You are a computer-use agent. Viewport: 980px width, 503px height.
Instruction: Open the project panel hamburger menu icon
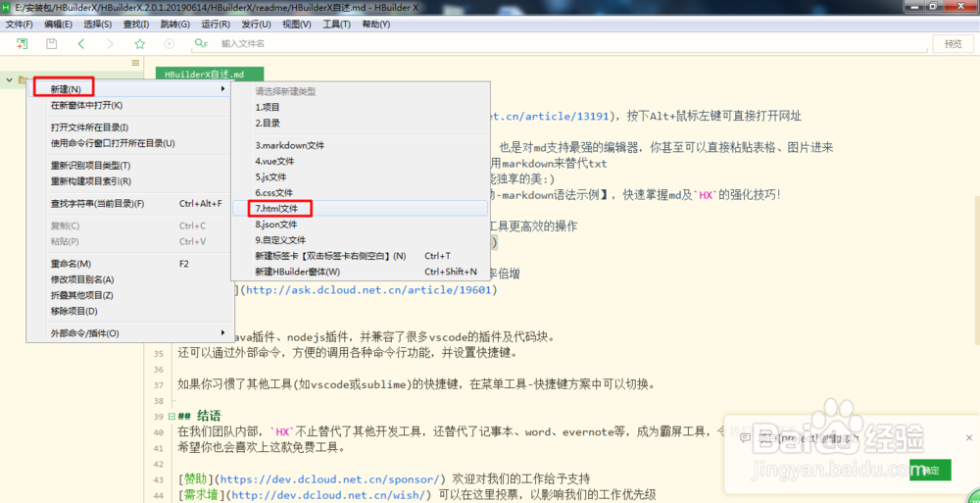135,63
